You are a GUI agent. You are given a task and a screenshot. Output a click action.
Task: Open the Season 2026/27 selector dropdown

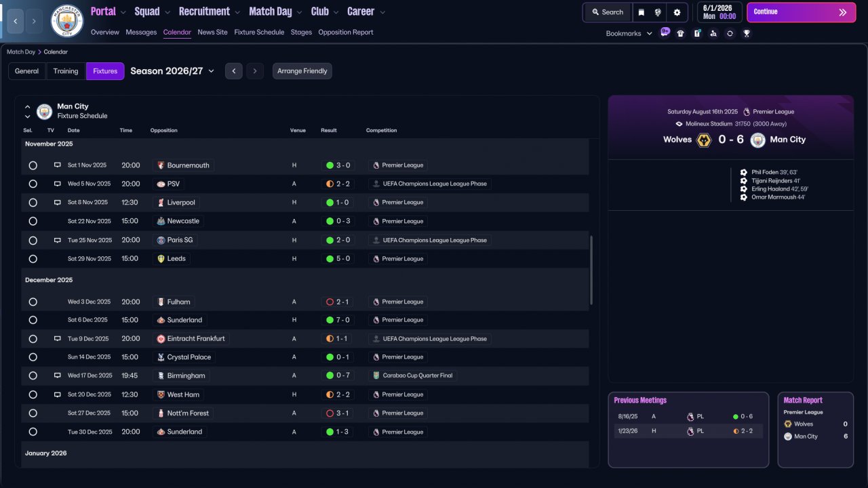pos(172,71)
